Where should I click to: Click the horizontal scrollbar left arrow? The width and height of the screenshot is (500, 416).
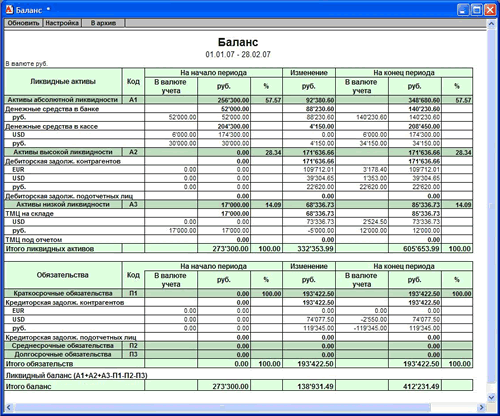click(9, 407)
